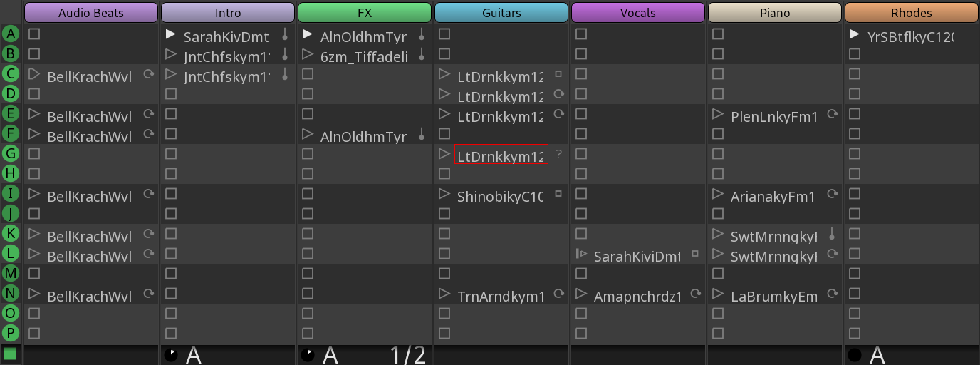980x365 pixels.
Task: Open follow action of PlenLnkyFm1 clip
Action: (832, 114)
